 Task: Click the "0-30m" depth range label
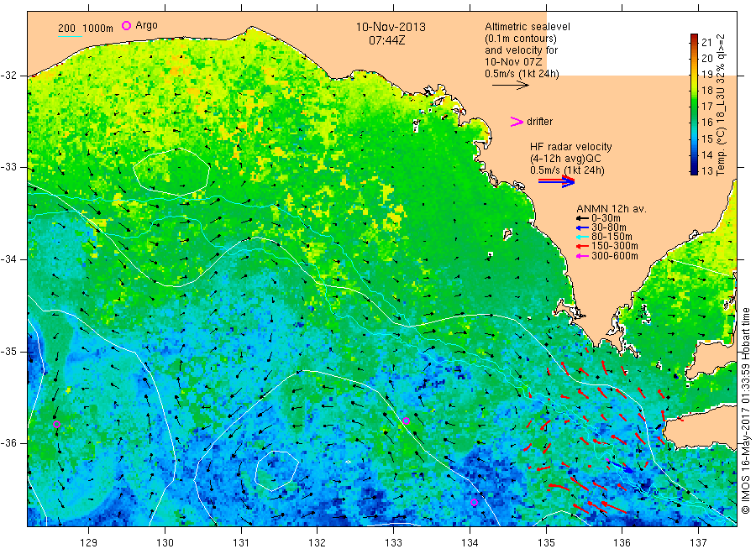(x=606, y=218)
